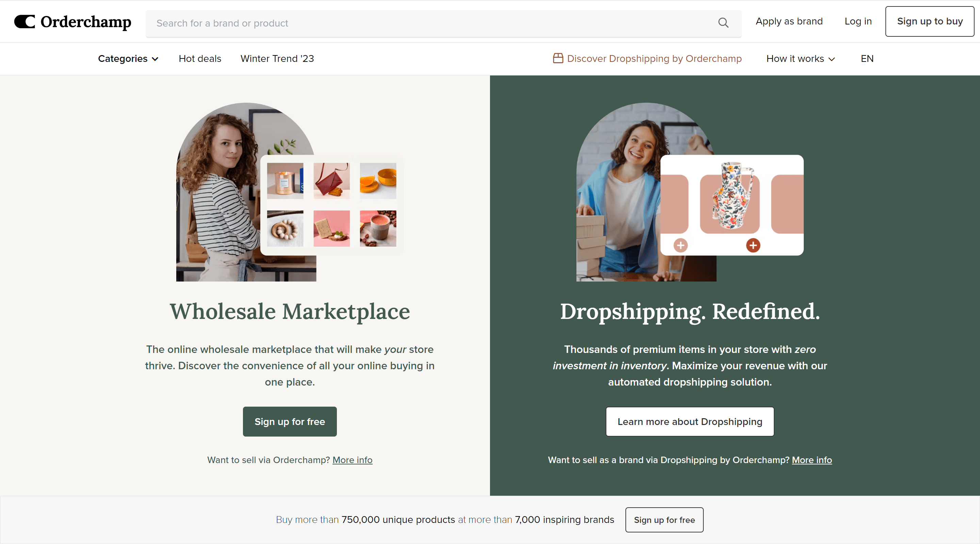The height and width of the screenshot is (544, 980).
Task: Click the Log in link
Action: pos(858,21)
